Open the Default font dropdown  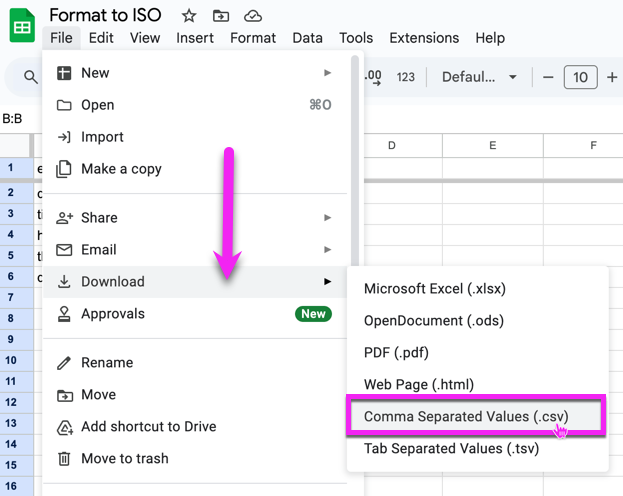tap(479, 77)
